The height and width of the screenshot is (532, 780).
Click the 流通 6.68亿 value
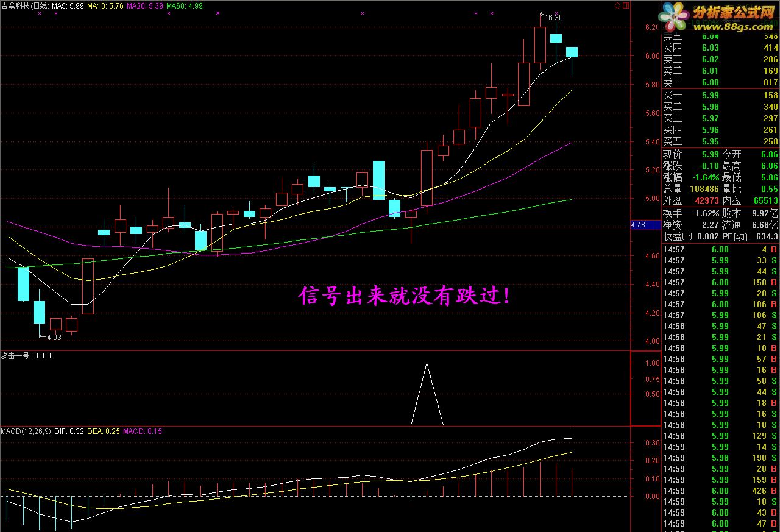pos(764,225)
